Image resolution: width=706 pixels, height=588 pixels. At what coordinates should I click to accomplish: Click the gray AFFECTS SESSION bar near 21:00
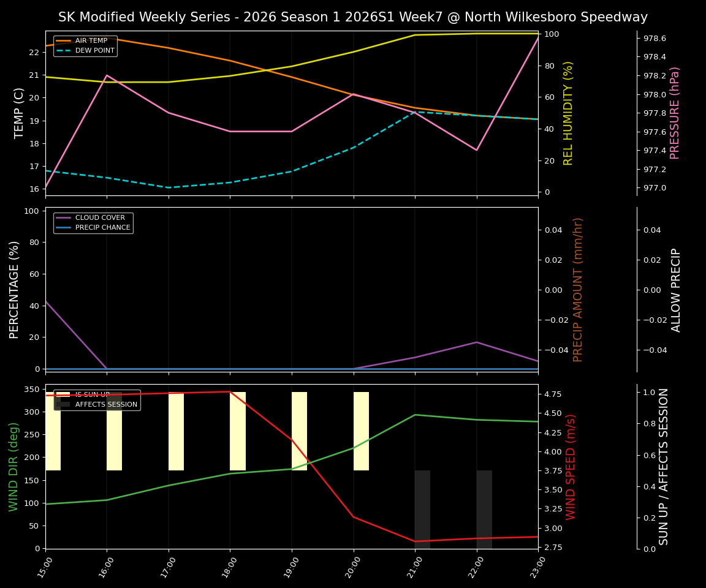coord(421,508)
